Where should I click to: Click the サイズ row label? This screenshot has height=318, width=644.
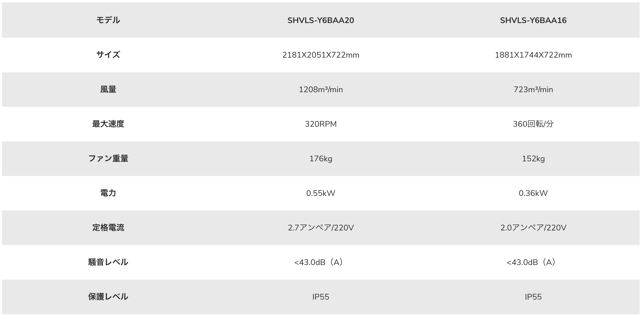coord(108,55)
